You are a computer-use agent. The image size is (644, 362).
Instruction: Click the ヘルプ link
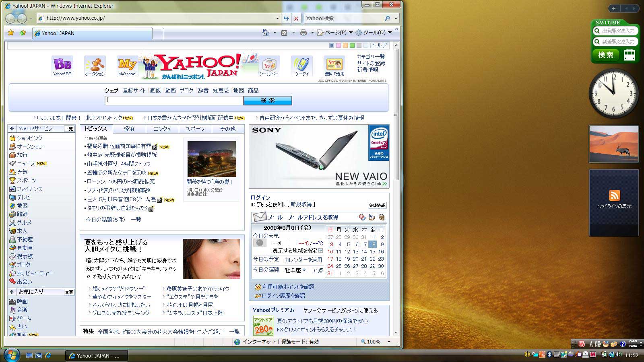[x=380, y=45]
